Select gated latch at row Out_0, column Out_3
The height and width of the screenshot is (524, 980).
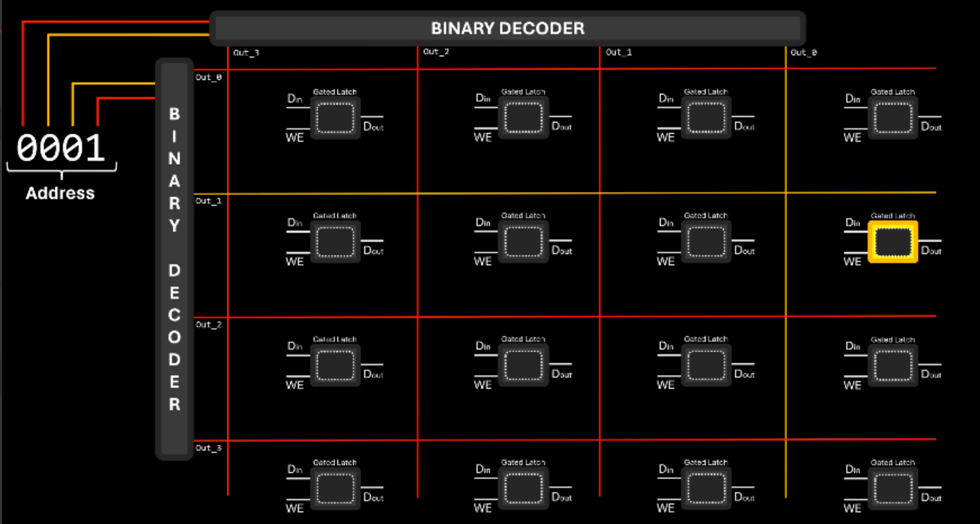coord(335,118)
